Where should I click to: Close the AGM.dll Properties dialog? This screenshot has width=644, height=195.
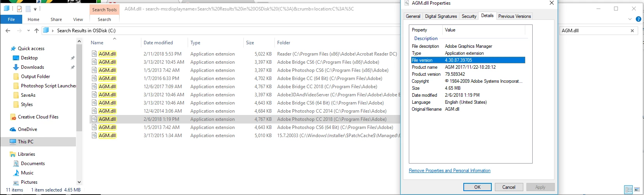(x=551, y=3)
